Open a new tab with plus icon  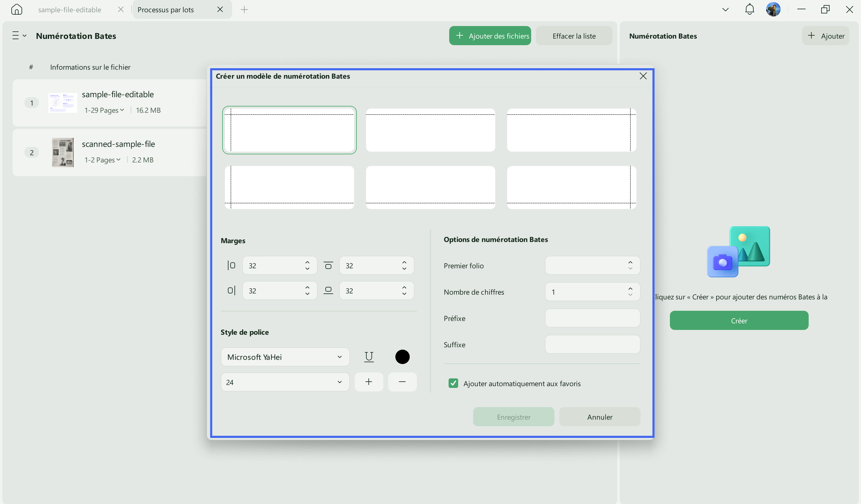click(244, 10)
